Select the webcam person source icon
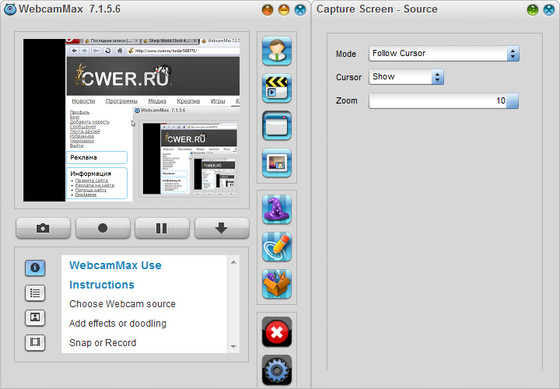Image resolution: width=560 pixels, height=389 pixels. (277, 51)
